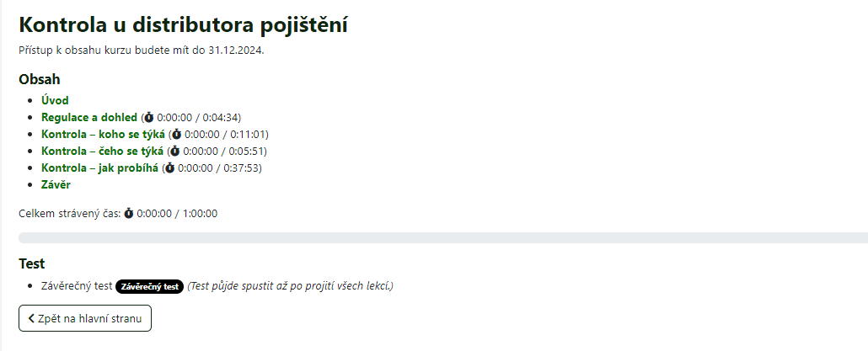Image resolution: width=868 pixels, height=351 pixels.
Task: Click the stopwatch icon beside Regulace a dohled
Action: [x=149, y=117]
